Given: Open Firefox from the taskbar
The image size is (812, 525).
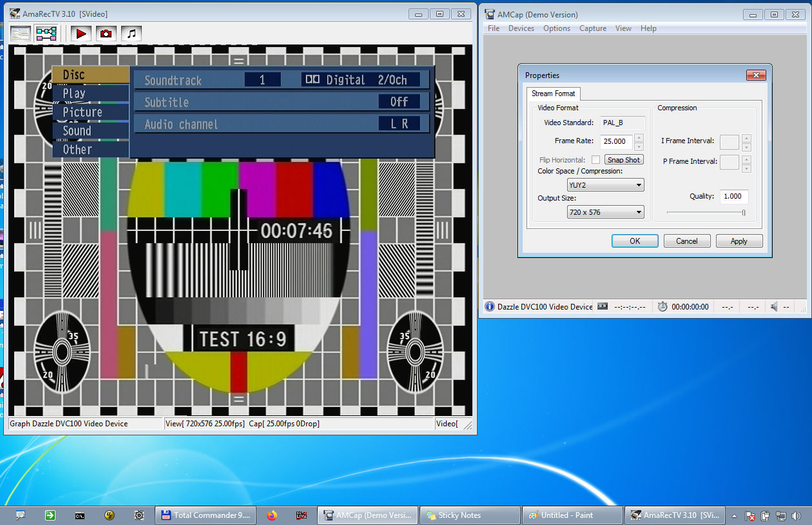Looking at the screenshot, I should [271, 515].
